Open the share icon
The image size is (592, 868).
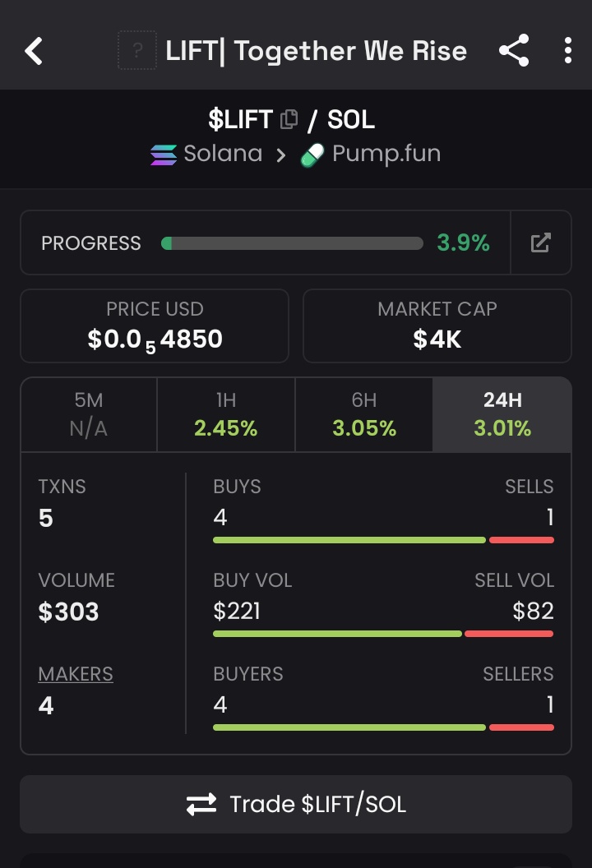515,50
